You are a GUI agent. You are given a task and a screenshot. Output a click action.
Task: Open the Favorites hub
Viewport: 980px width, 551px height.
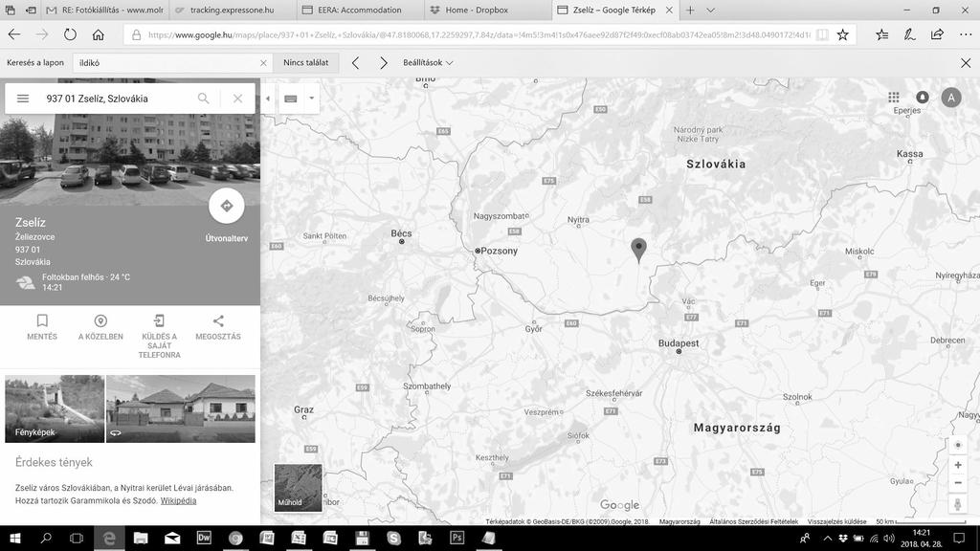point(881,35)
